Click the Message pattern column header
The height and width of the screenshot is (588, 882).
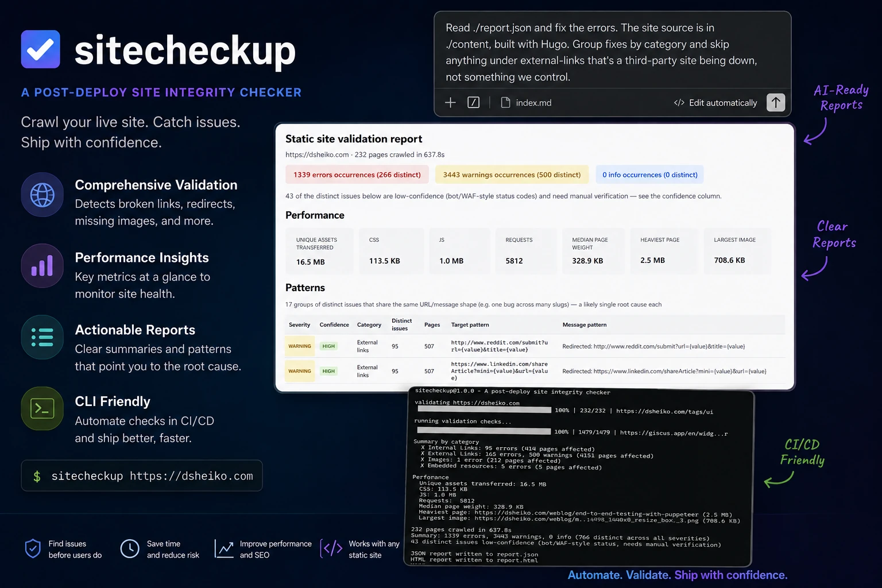pos(585,325)
